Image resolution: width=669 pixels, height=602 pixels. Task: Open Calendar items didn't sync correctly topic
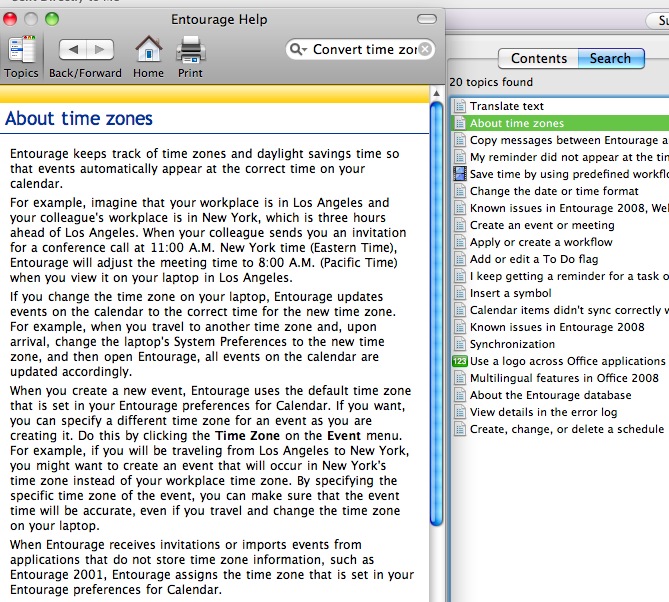tap(560, 310)
